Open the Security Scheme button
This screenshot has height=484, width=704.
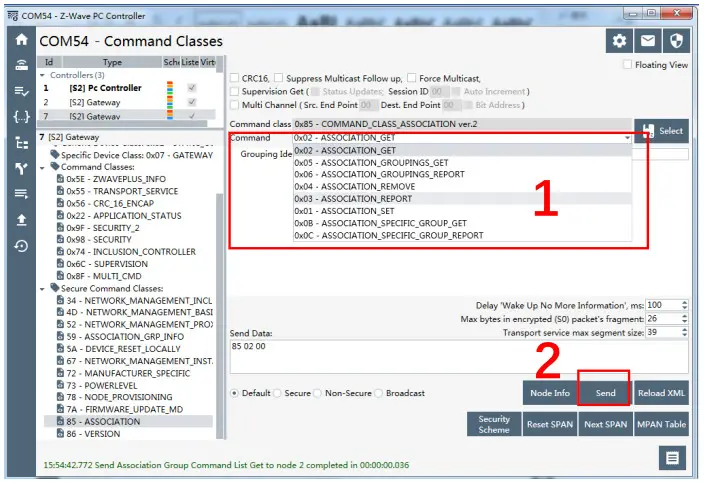pos(494,424)
